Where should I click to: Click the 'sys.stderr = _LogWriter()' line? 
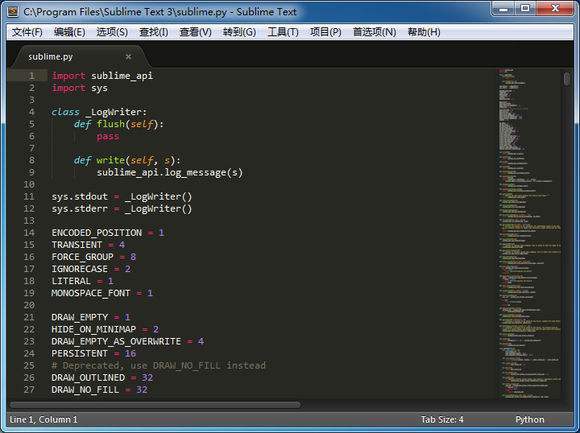point(122,209)
